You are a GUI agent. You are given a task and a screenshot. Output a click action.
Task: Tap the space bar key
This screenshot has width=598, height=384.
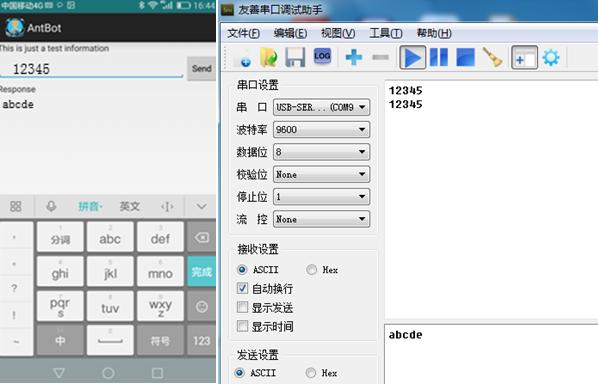pyautogui.click(x=110, y=340)
